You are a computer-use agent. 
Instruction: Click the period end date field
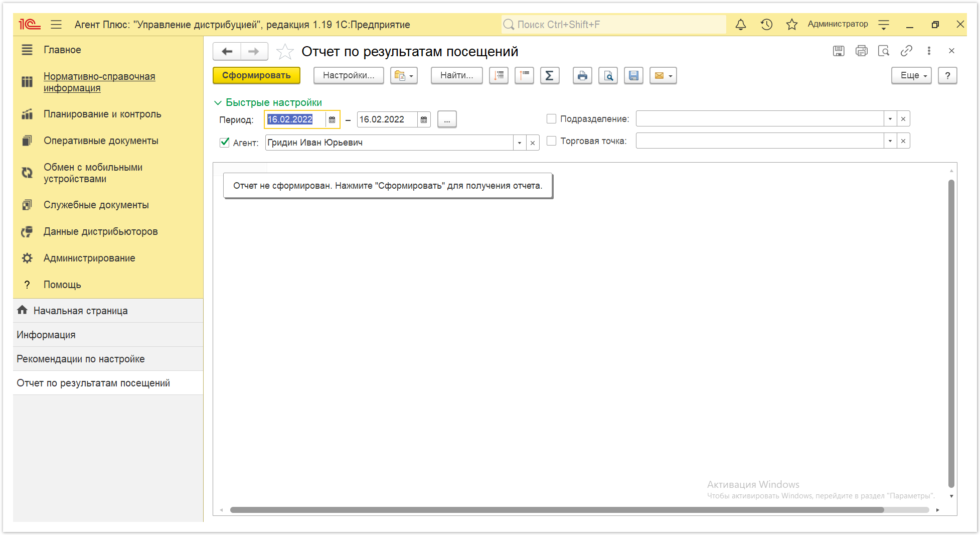point(387,119)
